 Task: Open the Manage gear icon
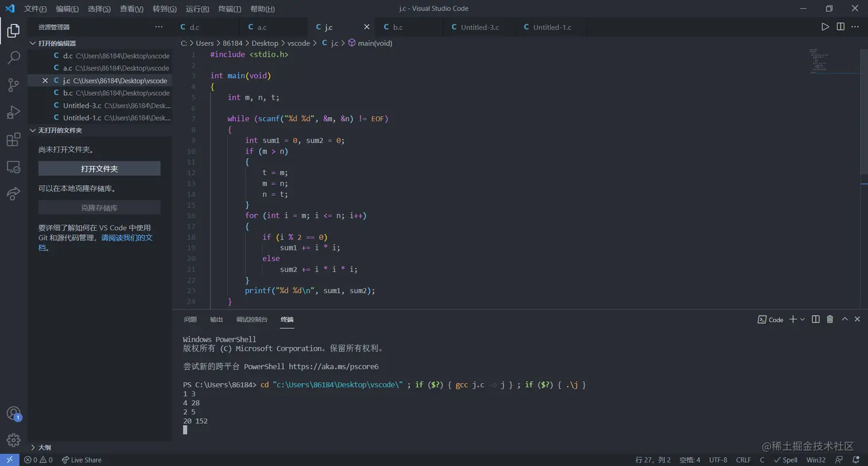point(13,440)
